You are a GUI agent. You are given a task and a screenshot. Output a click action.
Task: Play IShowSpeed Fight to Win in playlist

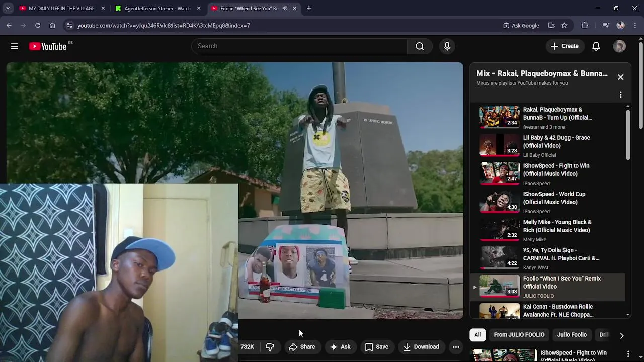(548, 173)
